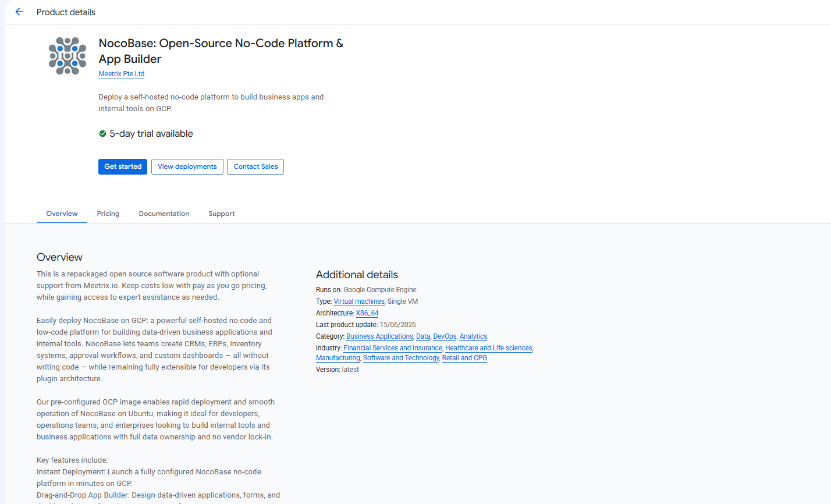Click the Contact Sales button
Screen dimensions: 831x504
click(255, 166)
